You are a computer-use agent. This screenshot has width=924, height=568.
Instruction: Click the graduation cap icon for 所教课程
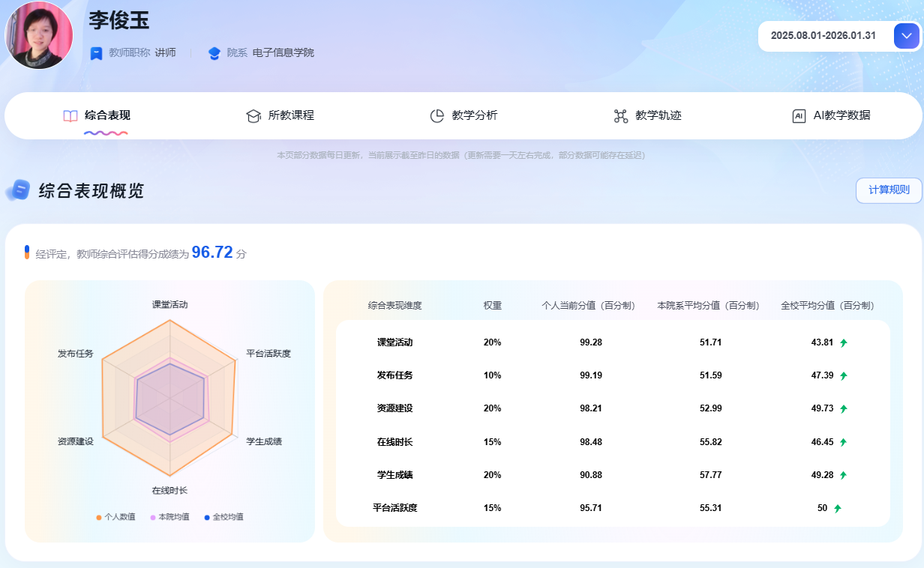pyautogui.click(x=253, y=116)
